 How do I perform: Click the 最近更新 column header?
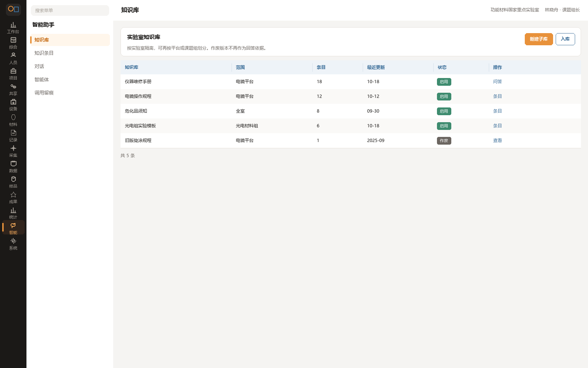tap(376, 67)
